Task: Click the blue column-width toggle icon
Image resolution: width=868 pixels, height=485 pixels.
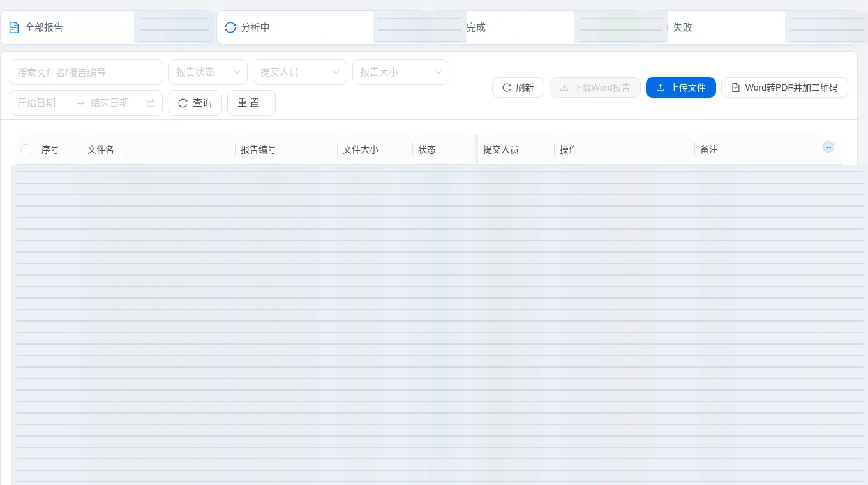Action: click(x=828, y=147)
